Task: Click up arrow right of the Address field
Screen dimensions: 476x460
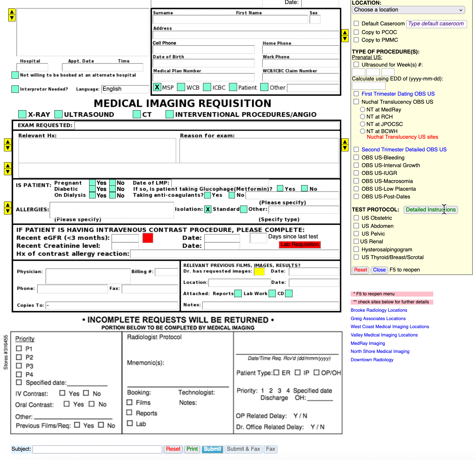Action: 345,33
